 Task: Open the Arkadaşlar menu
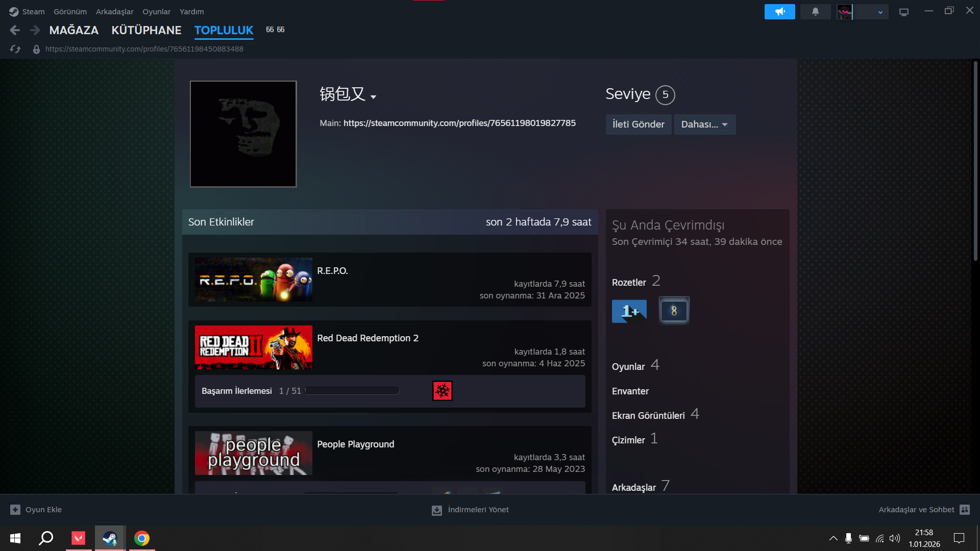115,12
